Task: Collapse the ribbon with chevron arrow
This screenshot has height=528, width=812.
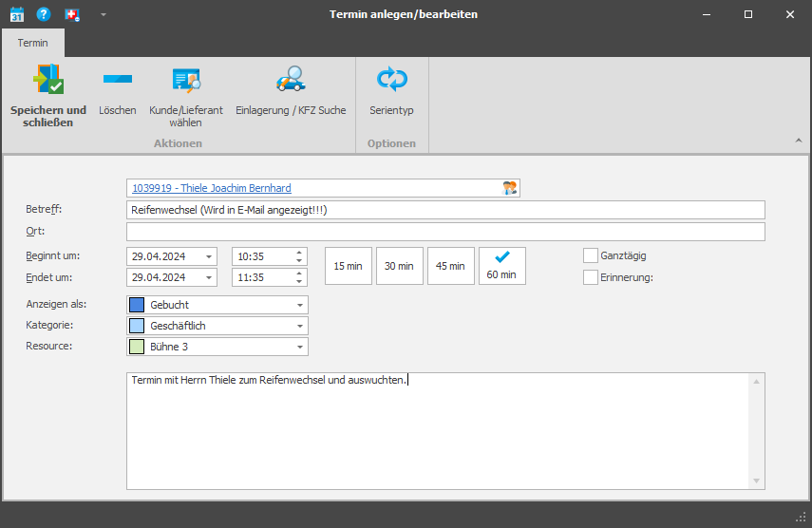Action: pos(799,141)
